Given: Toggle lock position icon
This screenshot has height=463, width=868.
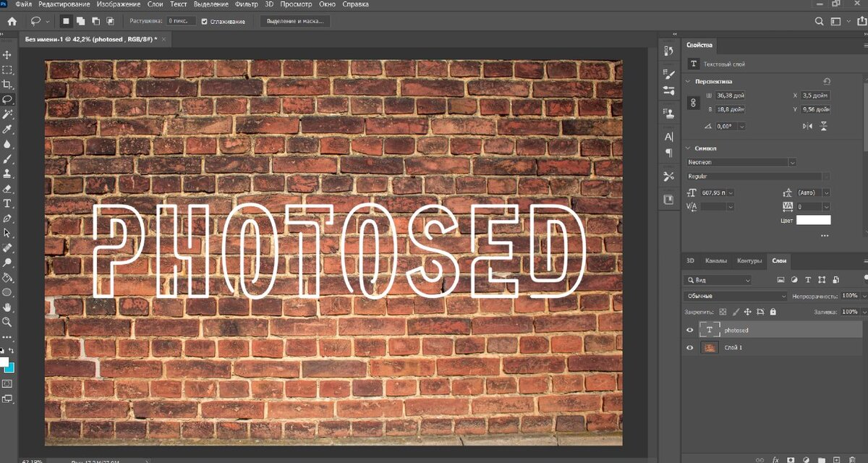Looking at the screenshot, I should pyautogui.click(x=748, y=312).
